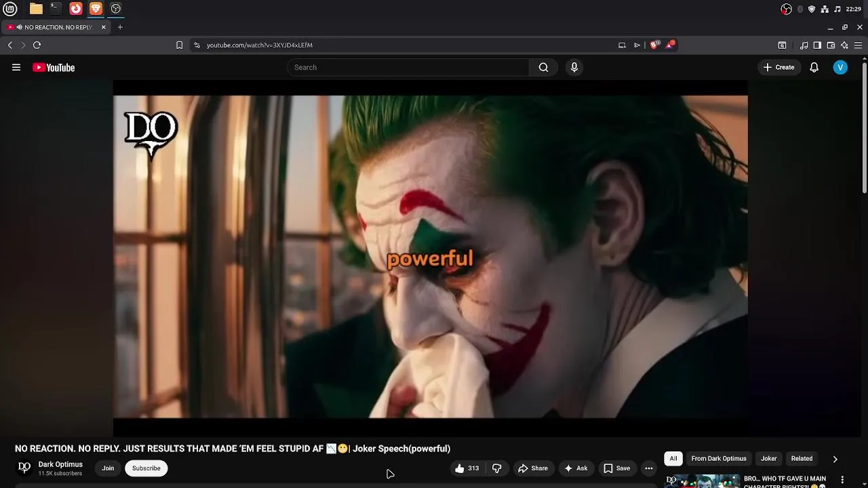This screenshot has height=488, width=868.
Task: Reload the current page
Action: tap(37, 45)
